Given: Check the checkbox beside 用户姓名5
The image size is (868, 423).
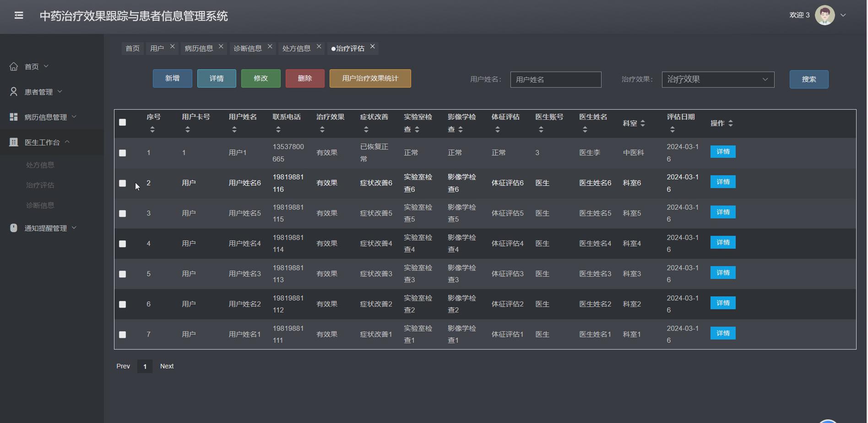Looking at the screenshot, I should [122, 213].
